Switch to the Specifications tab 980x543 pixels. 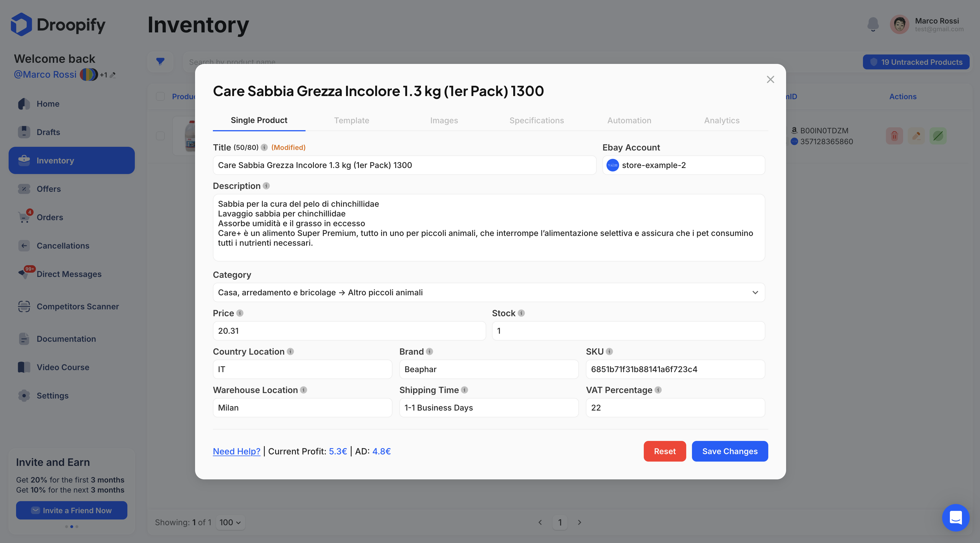click(x=537, y=120)
